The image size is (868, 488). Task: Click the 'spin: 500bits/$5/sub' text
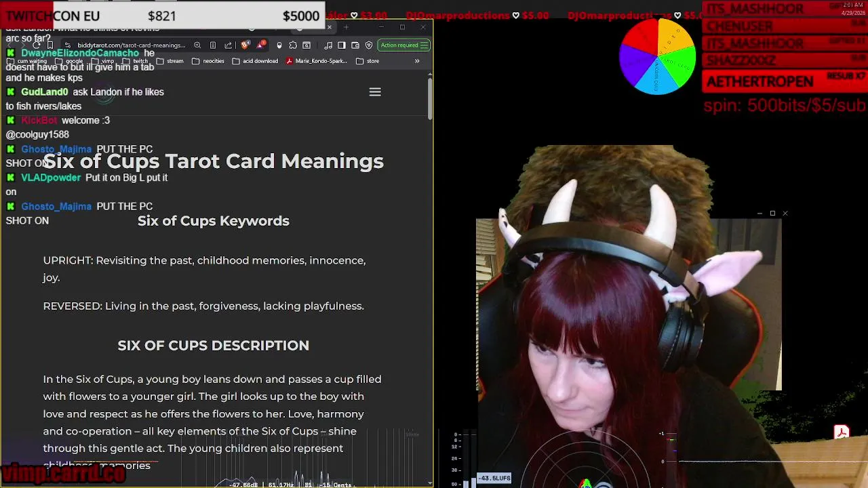(x=785, y=106)
